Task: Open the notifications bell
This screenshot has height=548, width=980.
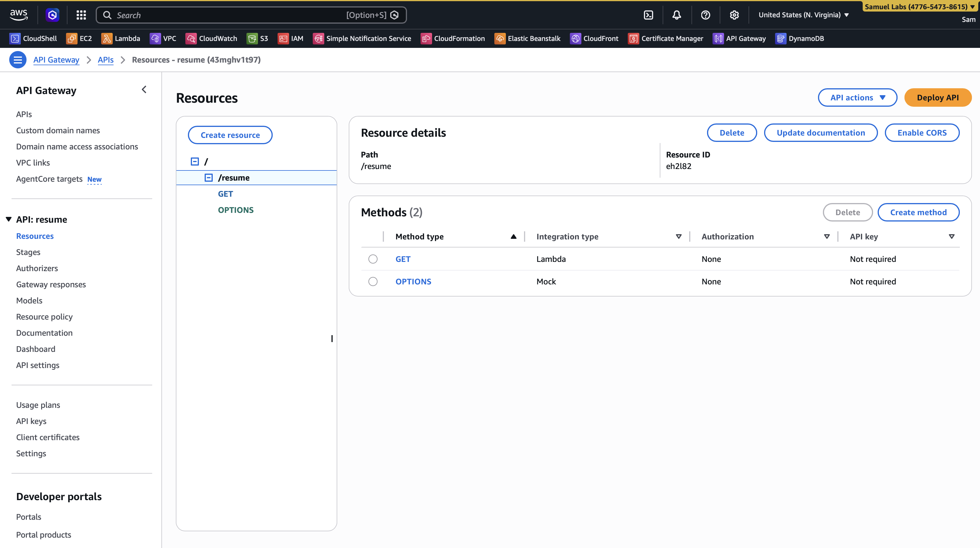Action: 676,15
